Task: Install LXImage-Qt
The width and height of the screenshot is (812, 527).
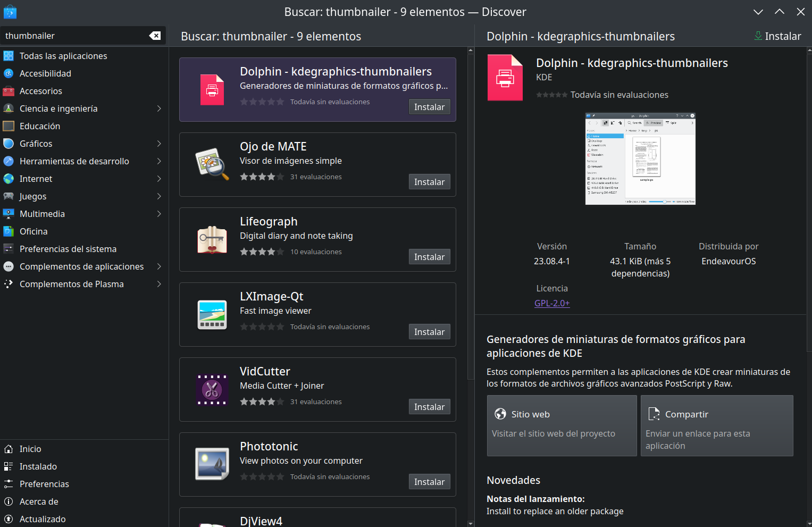Action: tap(429, 332)
